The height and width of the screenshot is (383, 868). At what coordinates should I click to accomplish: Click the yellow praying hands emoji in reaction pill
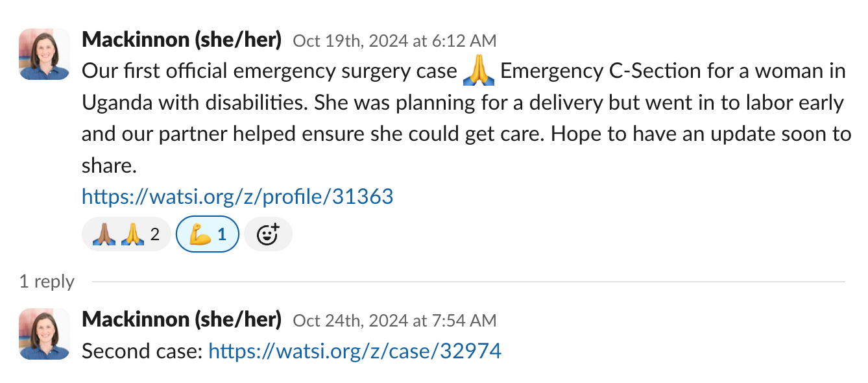[131, 234]
